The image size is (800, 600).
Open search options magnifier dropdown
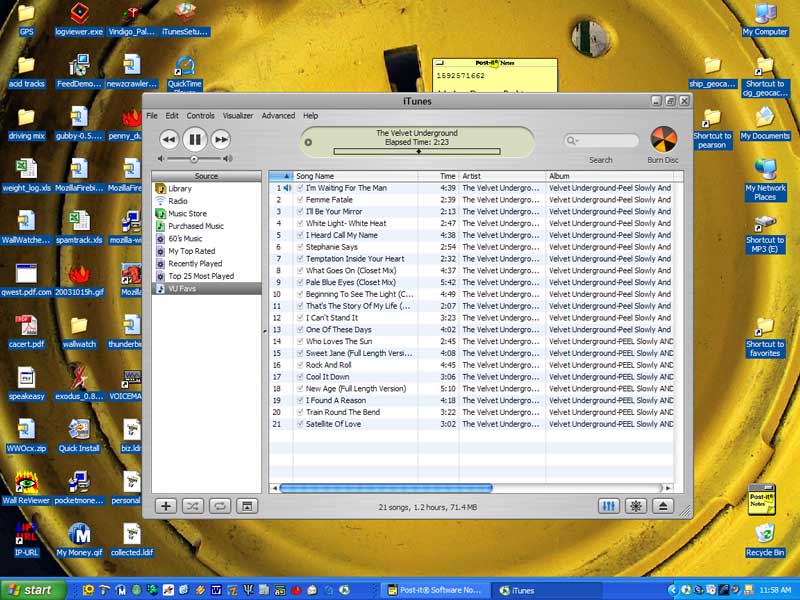(572, 140)
